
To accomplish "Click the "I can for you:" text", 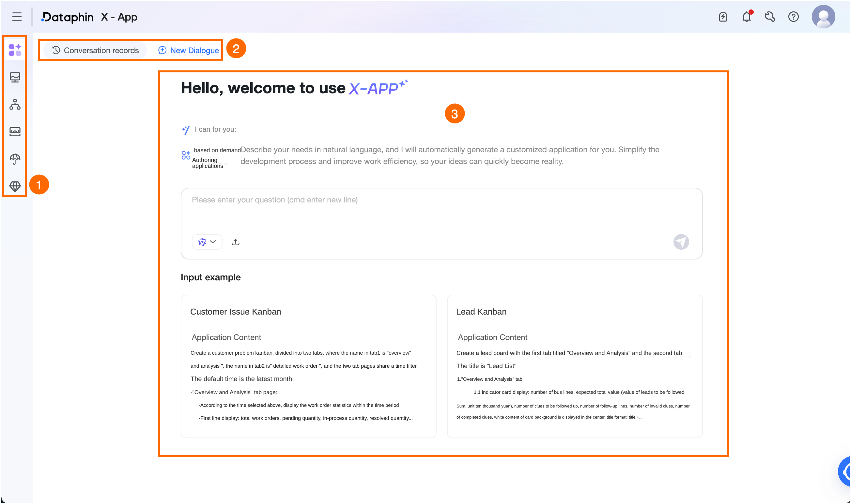I will 215,129.
